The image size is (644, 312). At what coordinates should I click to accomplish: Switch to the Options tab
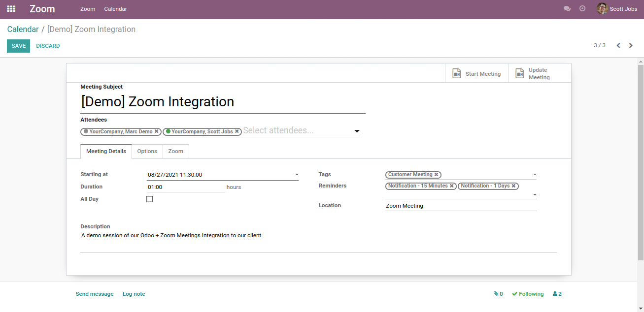pyautogui.click(x=147, y=151)
